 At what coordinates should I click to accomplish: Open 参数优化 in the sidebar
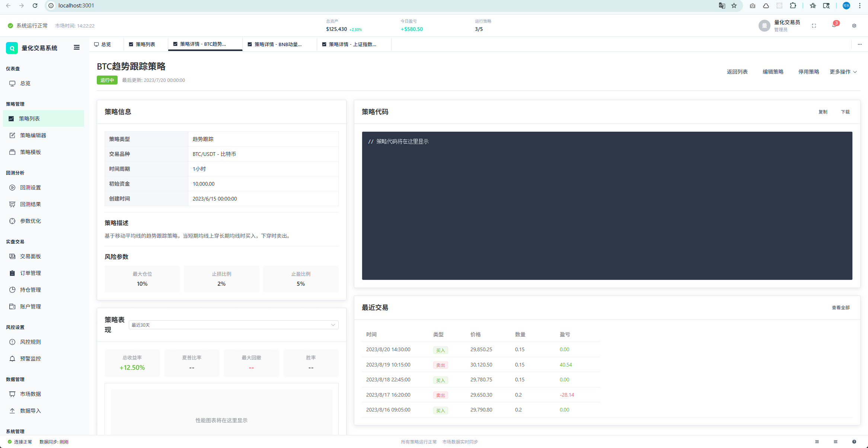click(x=44, y=221)
